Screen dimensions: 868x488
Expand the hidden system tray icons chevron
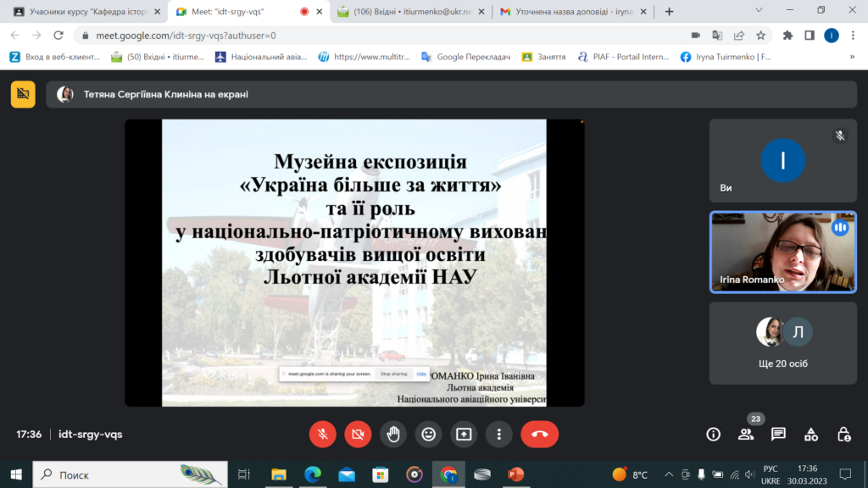click(x=670, y=474)
